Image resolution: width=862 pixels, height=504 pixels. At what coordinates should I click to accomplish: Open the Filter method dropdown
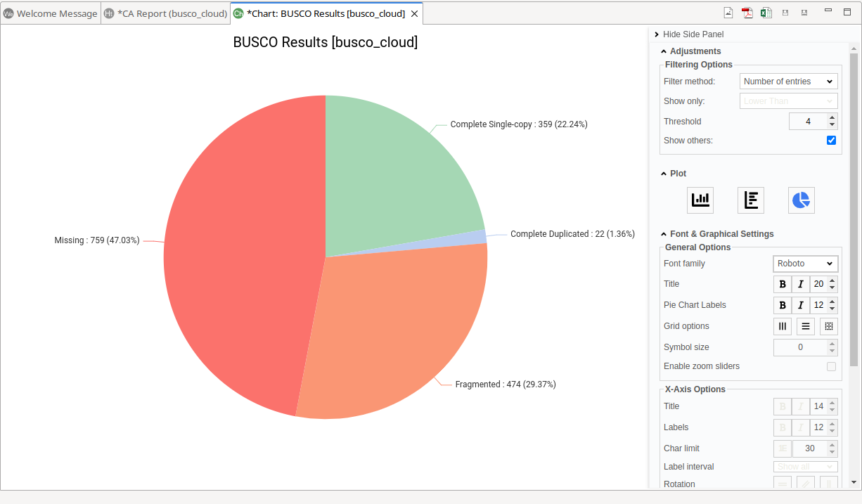[x=788, y=82]
